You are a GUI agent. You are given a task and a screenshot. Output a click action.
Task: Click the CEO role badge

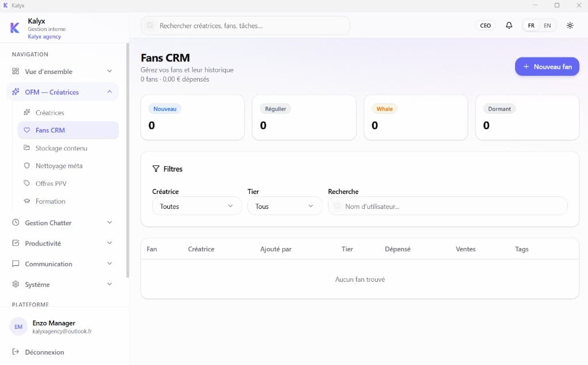coord(485,25)
